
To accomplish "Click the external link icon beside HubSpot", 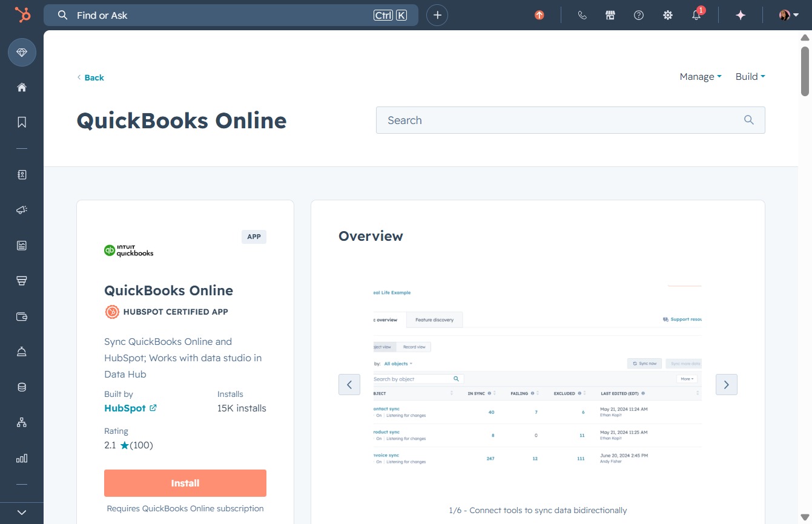I will pyautogui.click(x=153, y=408).
